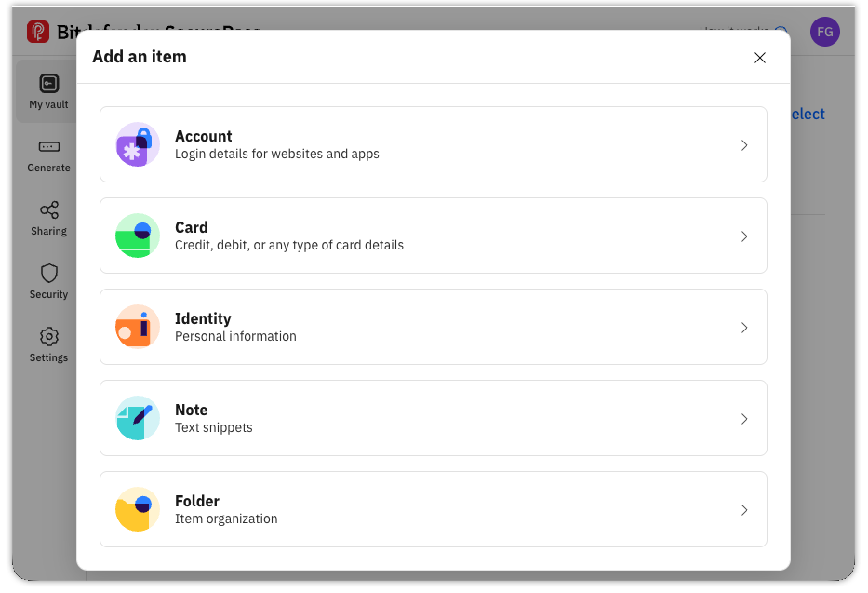Select the Card item title

(x=192, y=227)
